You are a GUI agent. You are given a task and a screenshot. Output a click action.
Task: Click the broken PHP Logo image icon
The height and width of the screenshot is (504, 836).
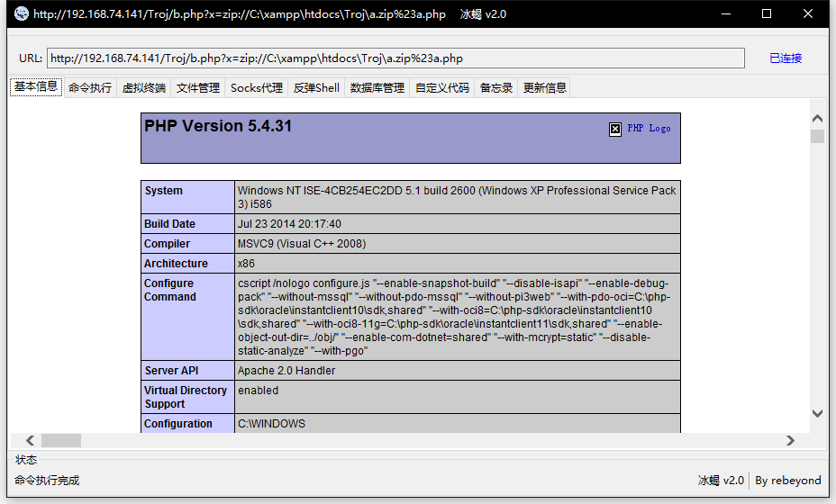pos(615,129)
